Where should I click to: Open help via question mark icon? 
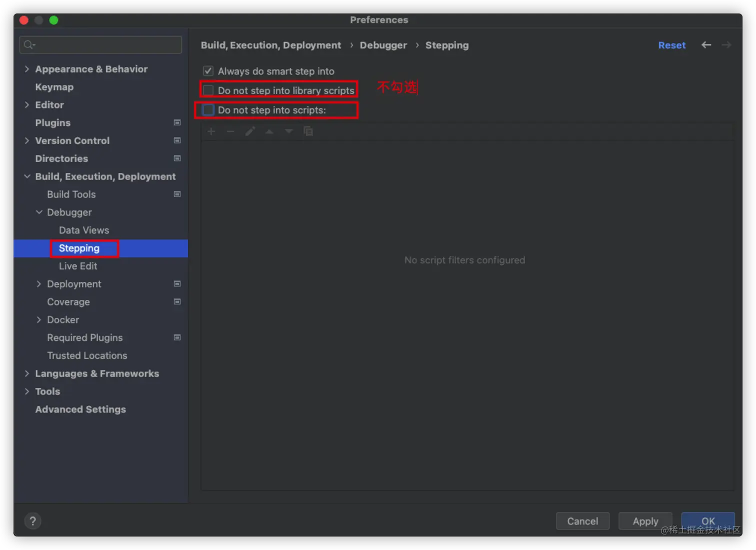pyautogui.click(x=32, y=521)
